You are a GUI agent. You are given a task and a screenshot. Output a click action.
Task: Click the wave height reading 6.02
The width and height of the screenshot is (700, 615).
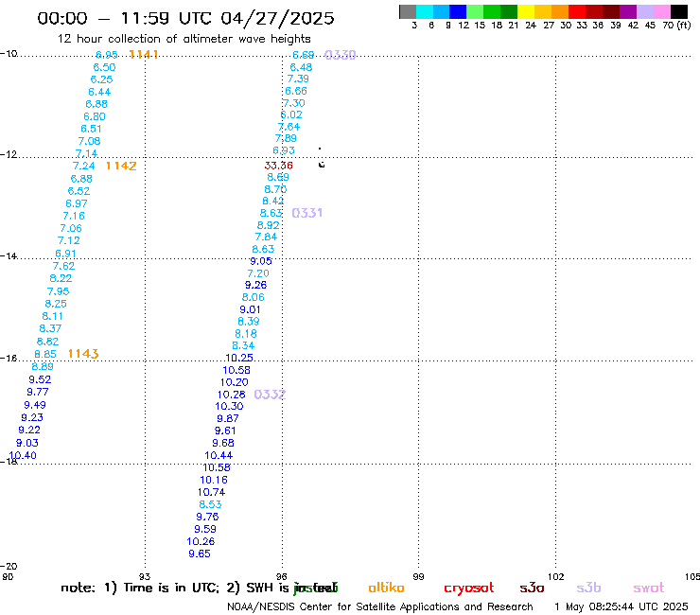291,114
